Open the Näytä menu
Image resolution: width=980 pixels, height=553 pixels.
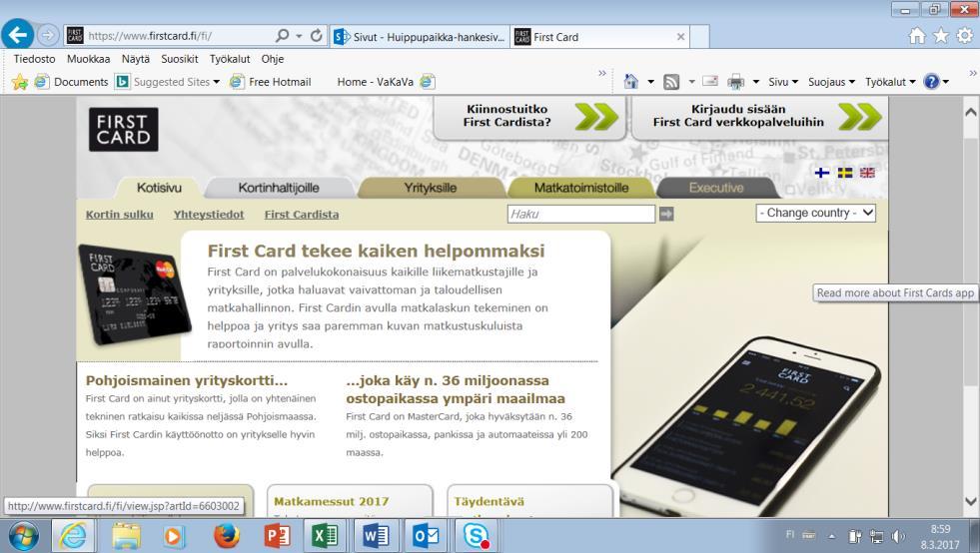[136, 59]
